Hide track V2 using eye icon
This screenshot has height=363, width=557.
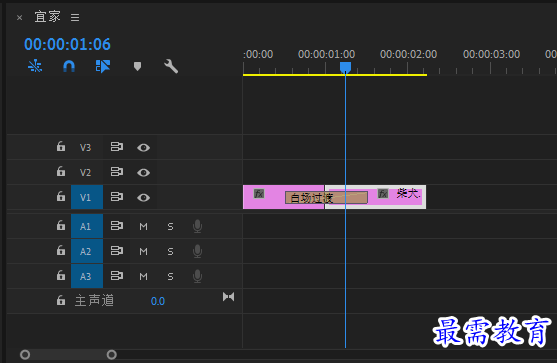point(144,173)
